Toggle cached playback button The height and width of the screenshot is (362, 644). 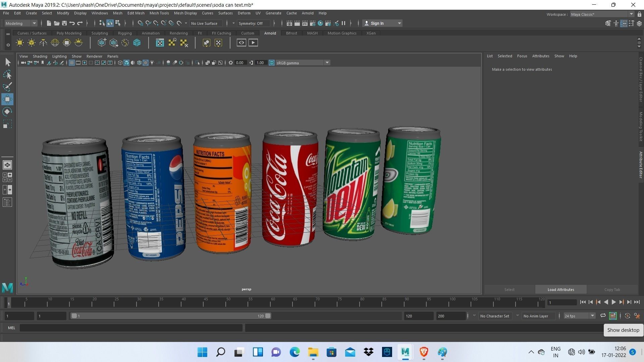[613, 316]
